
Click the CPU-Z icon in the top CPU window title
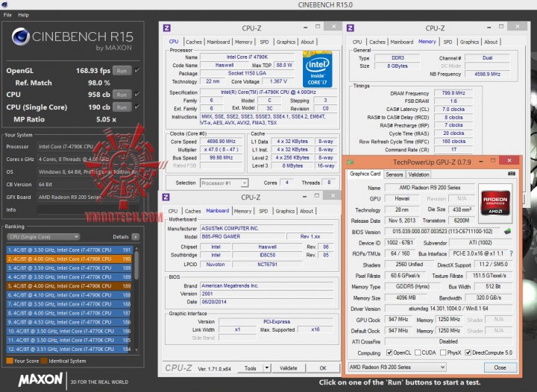(x=167, y=28)
